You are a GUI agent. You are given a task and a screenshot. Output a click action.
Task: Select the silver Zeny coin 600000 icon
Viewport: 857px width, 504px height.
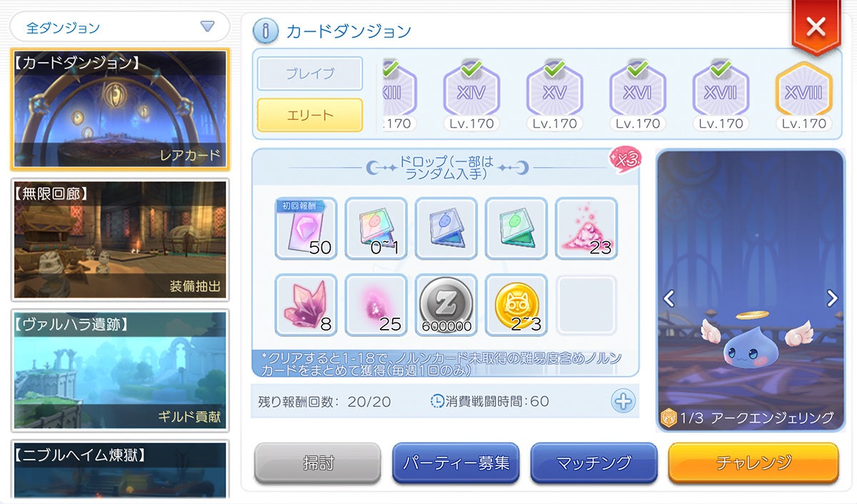(446, 305)
